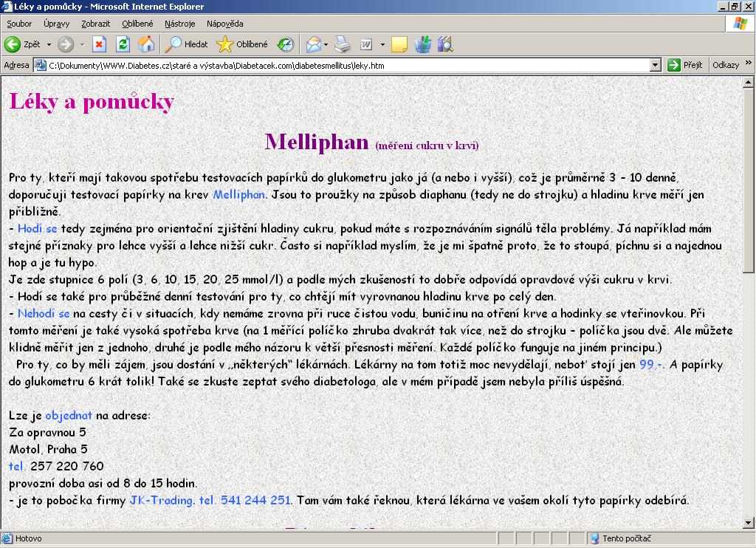Viewport: 756px width, 548px height.
Task: Open the Soubor menu
Action: click(x=19, y=24)
